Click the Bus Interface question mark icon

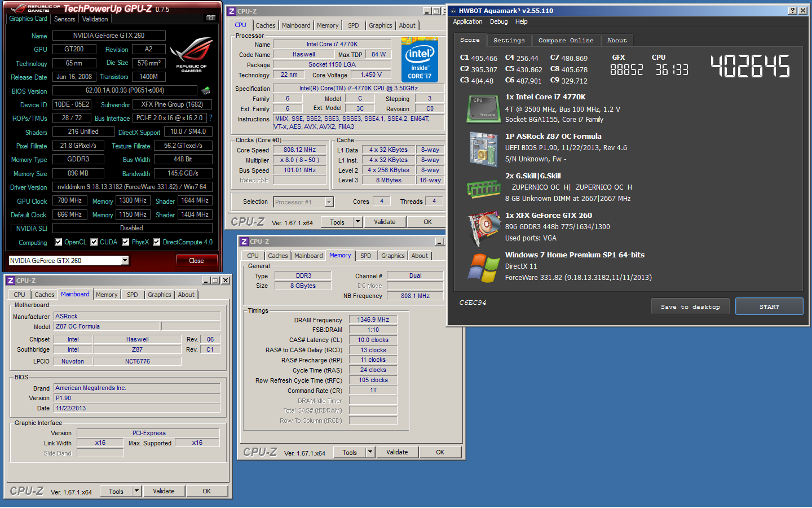coord(211,118)
